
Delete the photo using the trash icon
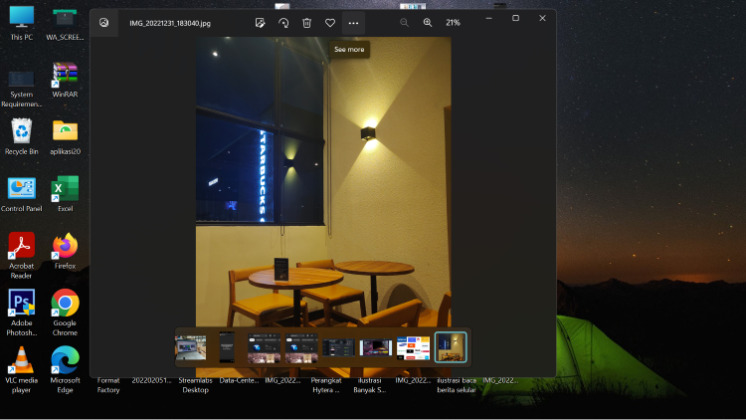(x=307, y=23)
